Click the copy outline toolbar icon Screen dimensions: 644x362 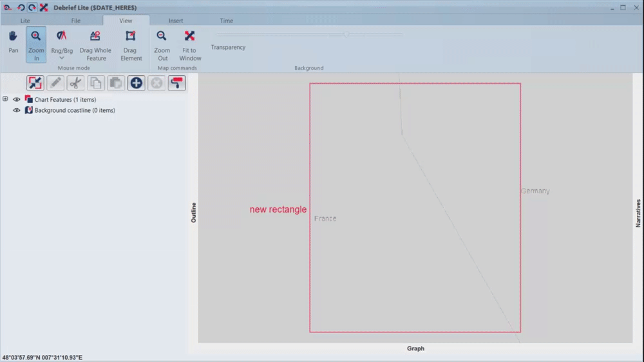(x=96, y=83)
